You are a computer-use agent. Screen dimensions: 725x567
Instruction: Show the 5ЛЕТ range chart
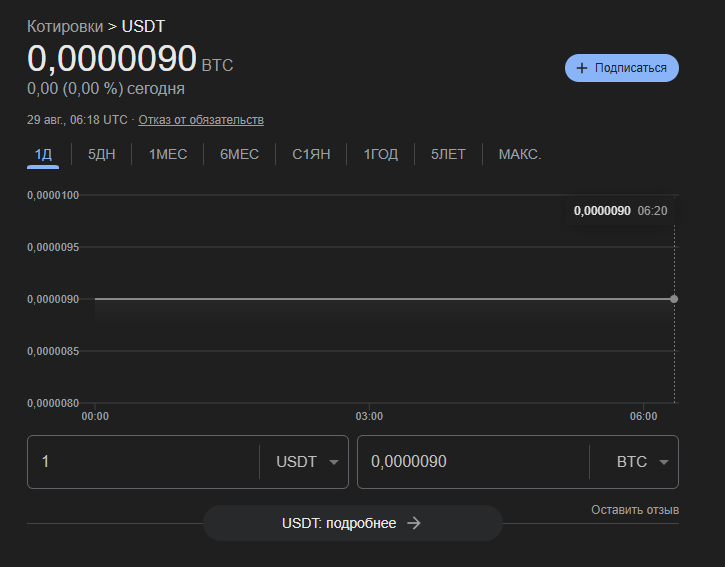point(448,154)
